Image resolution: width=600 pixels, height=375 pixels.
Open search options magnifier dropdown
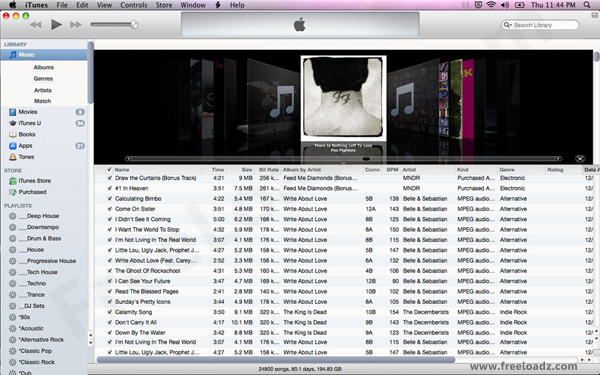click(508, 25)
